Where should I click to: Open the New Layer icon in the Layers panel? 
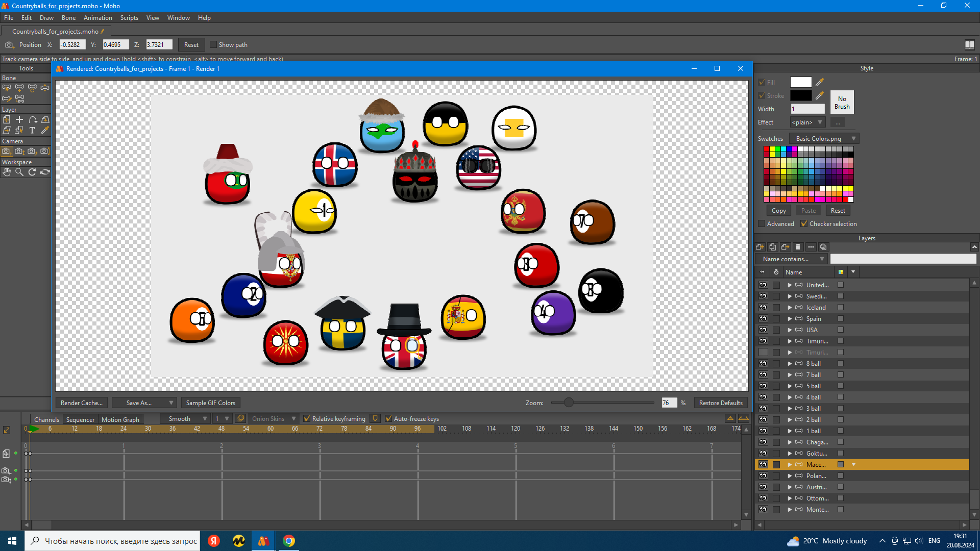click(760, 247)
